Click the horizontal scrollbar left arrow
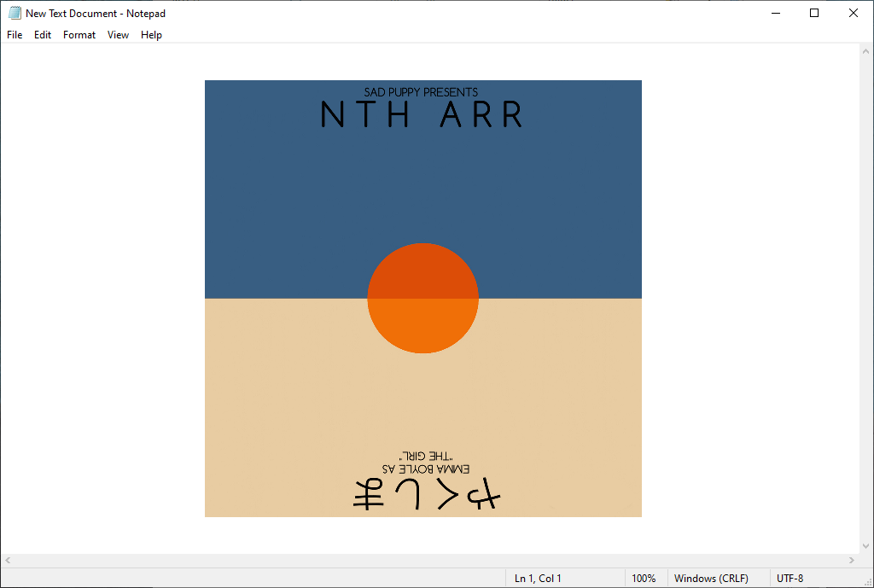The width and height of the screenshot is (874, 588). click(8, 561)
